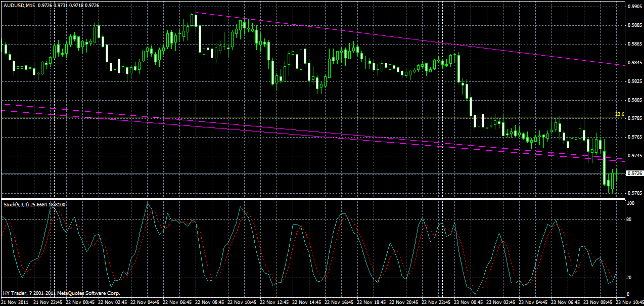This screenshot has width=644, height=306.
Task: Select the 0.9745 price axis label
Action: pyautogui.click(x=634, y=156)
